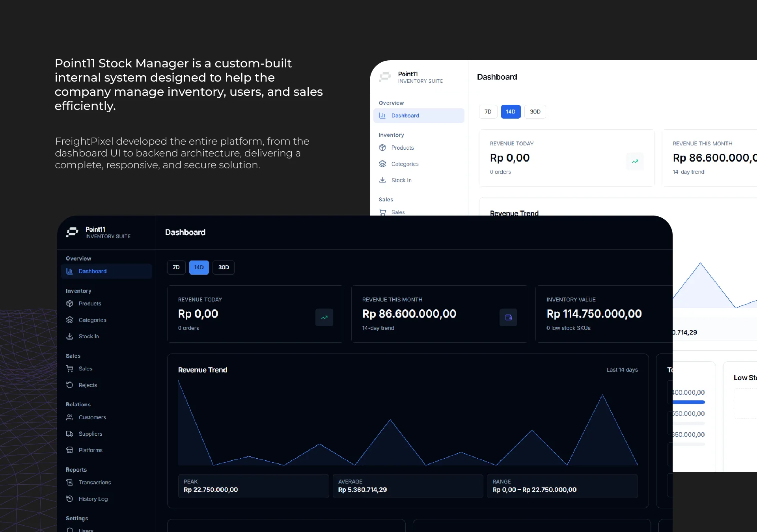Click dark 'Rp 86.600.000,00' revenue amount
The height and width of the screenshot is (532, 757).
pos(409,314)
